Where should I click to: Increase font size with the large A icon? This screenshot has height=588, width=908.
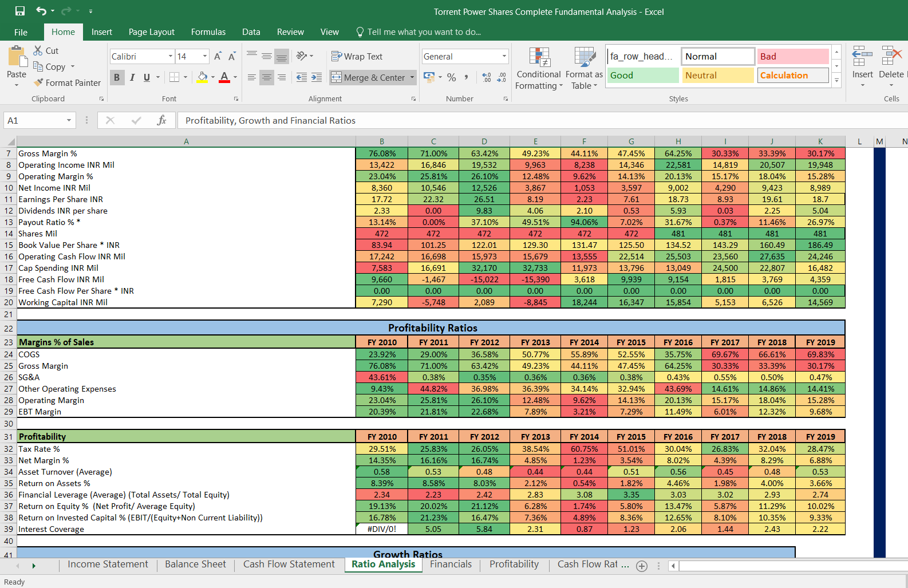coord(218,56)
